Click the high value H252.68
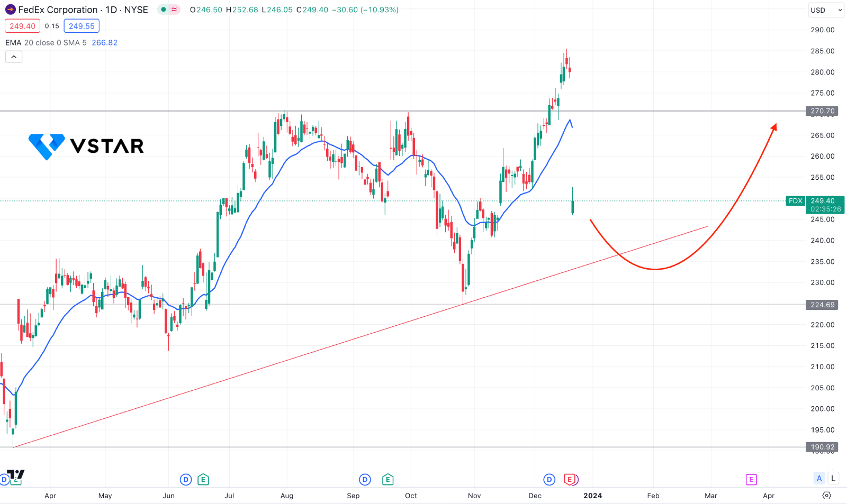This screenshot has height=504, width=847. (x=242, y=10)
